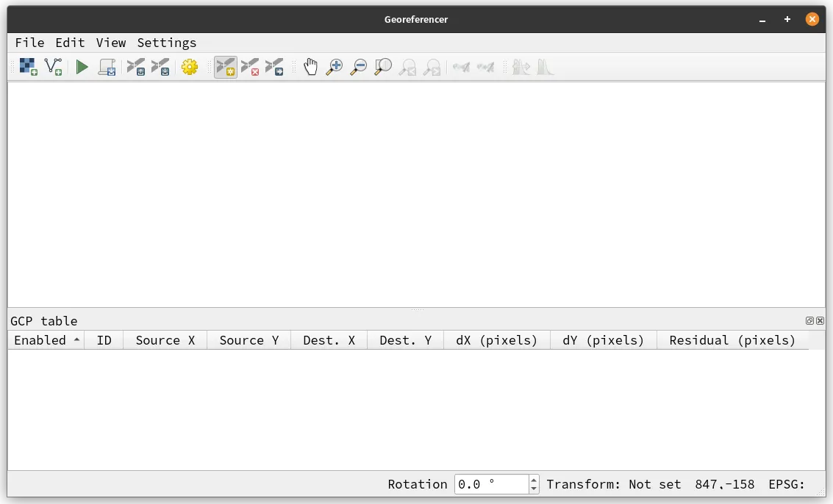Increase rotation using the up stepper arrow
This screenshot has width=833, height=504.
pos(533,480)
